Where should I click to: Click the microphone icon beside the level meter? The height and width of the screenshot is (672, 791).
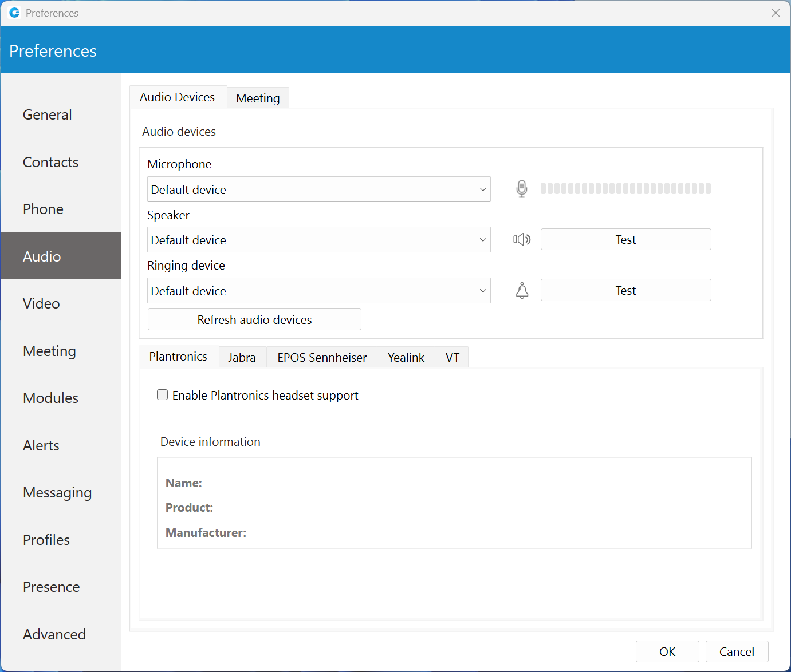(x=522, y=189)
